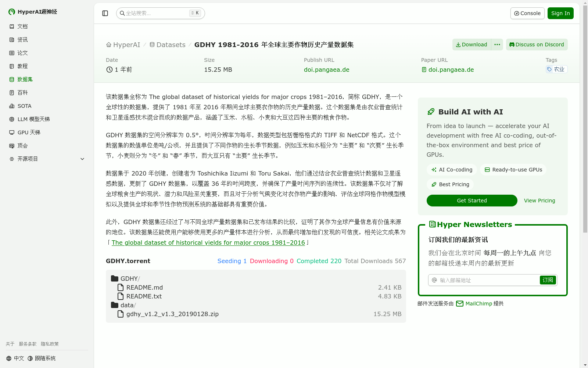The image size is (588, 368).
Task: Click the Downloading 0 text
Action: [272, 261]
